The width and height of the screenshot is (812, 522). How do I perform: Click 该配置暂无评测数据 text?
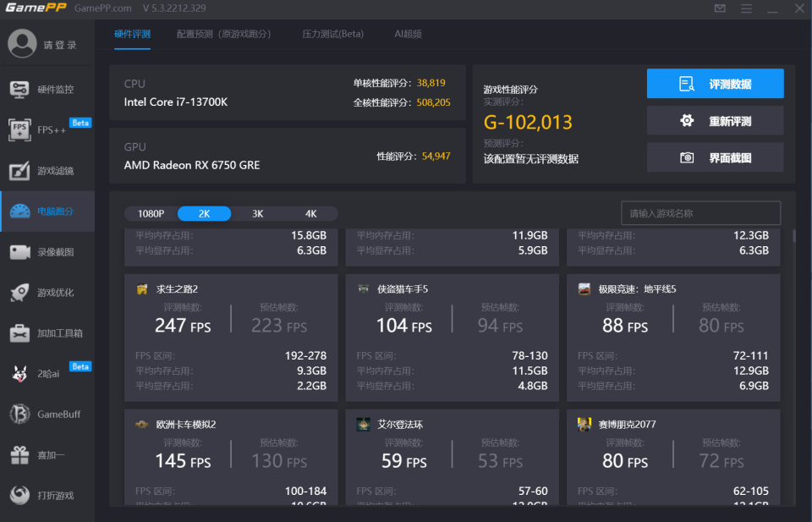click(531, 159)
